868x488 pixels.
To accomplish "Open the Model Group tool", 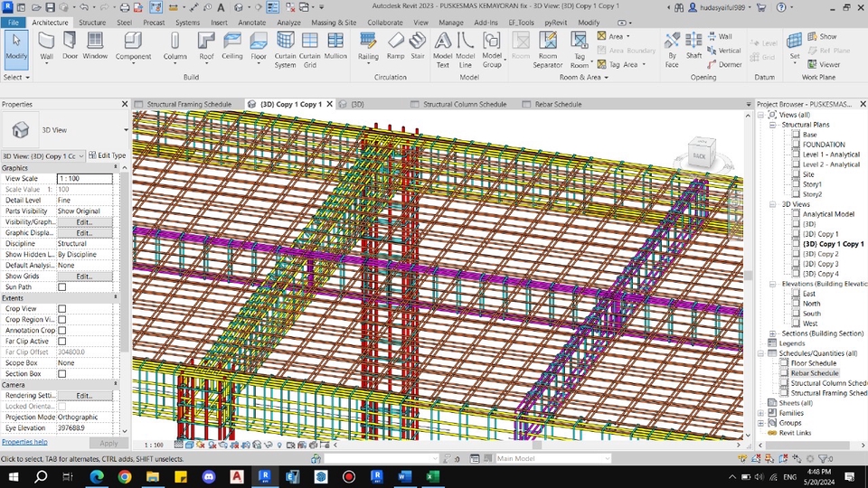I will 492,50.
